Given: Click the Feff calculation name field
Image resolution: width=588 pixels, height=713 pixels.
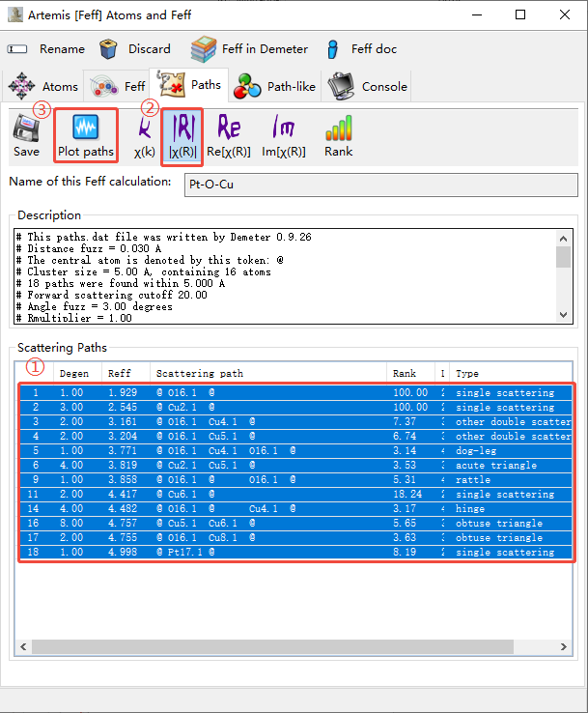Looking at the screenshot, I should [380, 183].
